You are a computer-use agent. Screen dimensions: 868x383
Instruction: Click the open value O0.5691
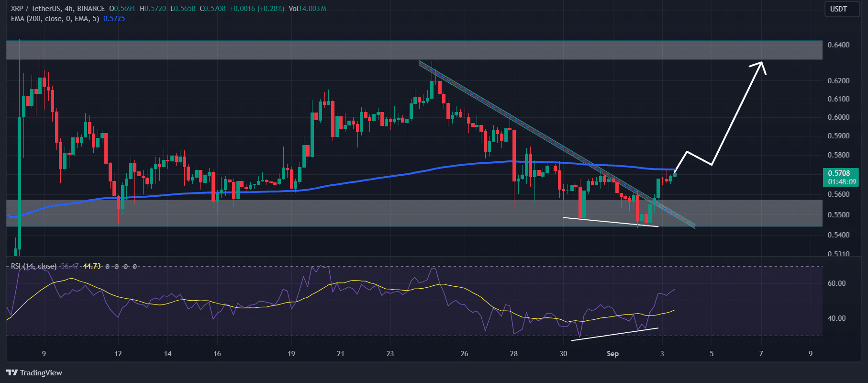[122, 9]
